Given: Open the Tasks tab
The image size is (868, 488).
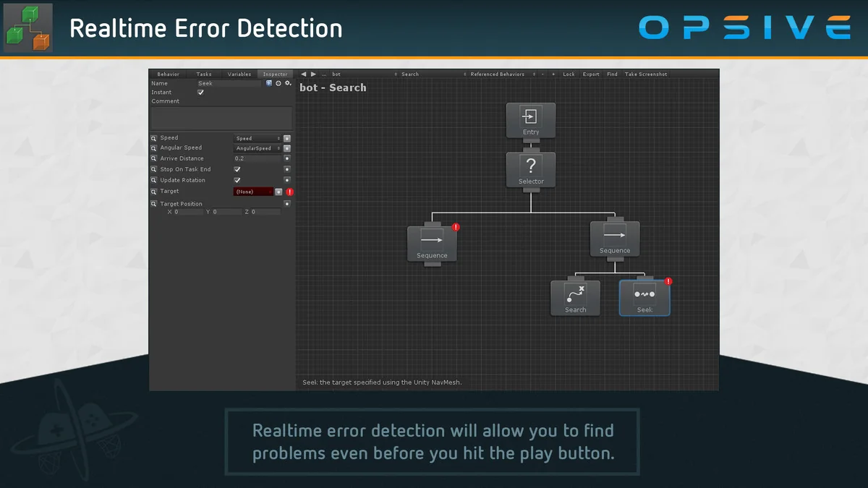Looking at the screenshot, I should [203, 74].
